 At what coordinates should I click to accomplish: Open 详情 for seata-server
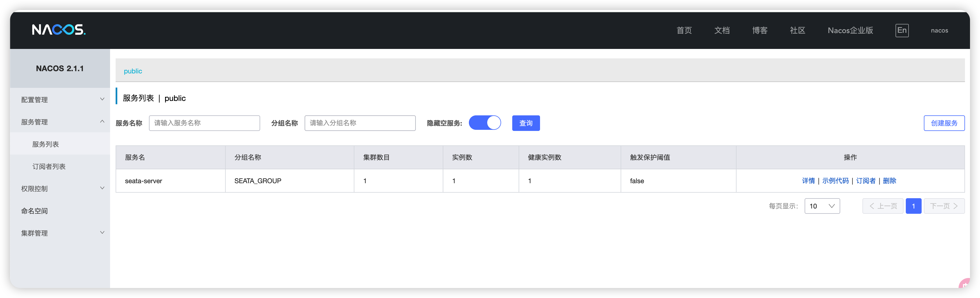click(x=808, y=181)
